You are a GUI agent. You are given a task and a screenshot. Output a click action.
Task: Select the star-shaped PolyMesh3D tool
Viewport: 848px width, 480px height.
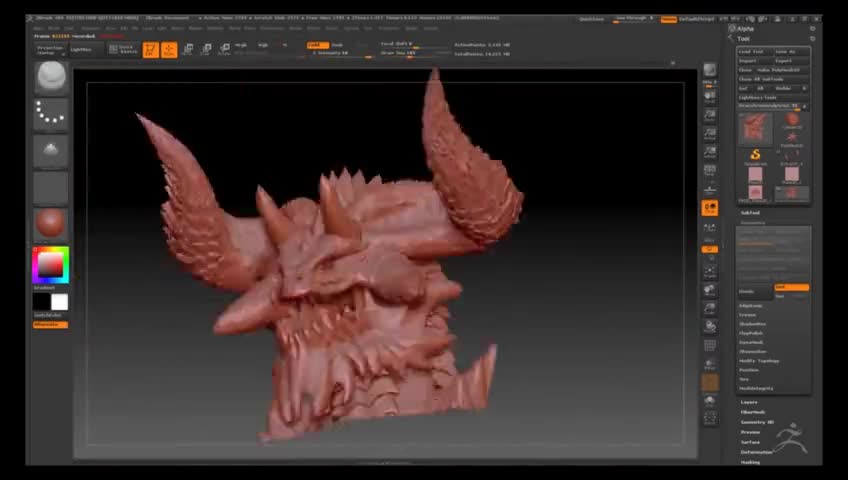point(792,138)
